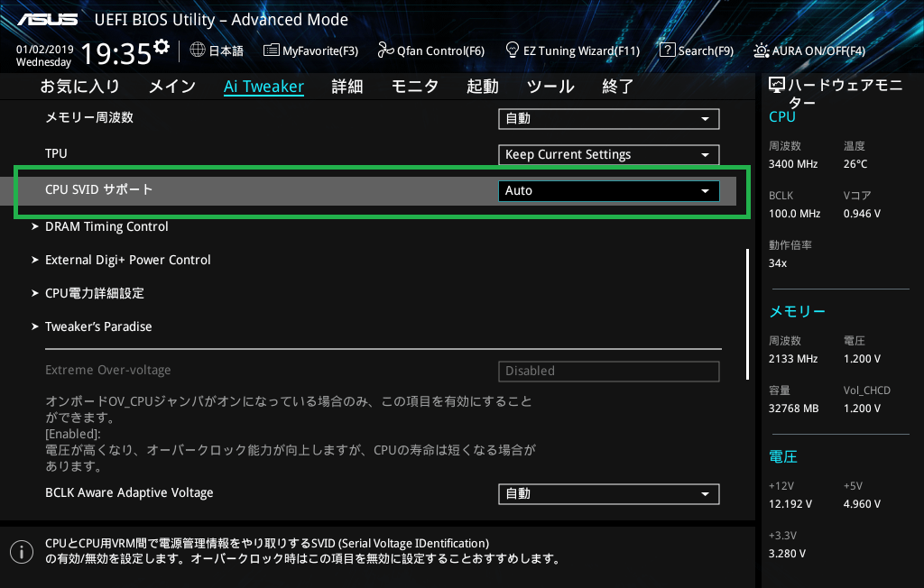Switch to the ツール tab

pyautogui.click(x=550, y=87)
